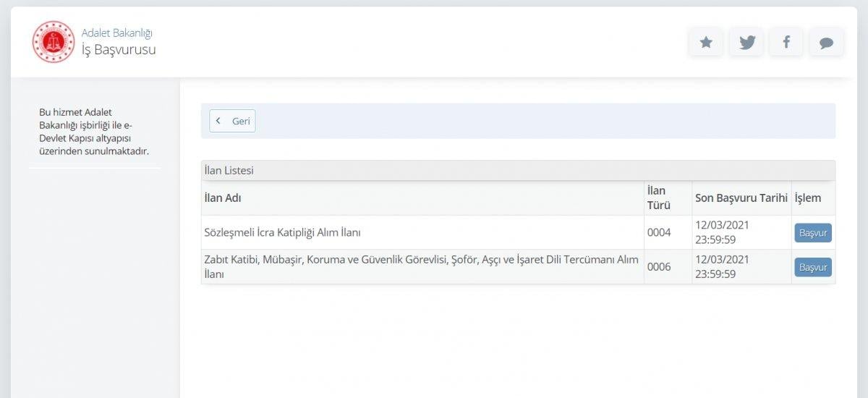Click the İlan Listesi table title
868x398 pixels.
pyautogui.click(x=229, y=171)
